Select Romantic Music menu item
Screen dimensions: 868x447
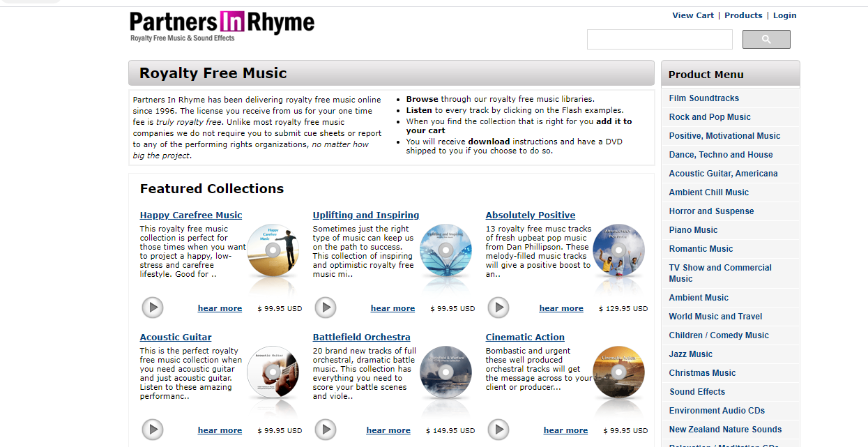pos(730,249)
